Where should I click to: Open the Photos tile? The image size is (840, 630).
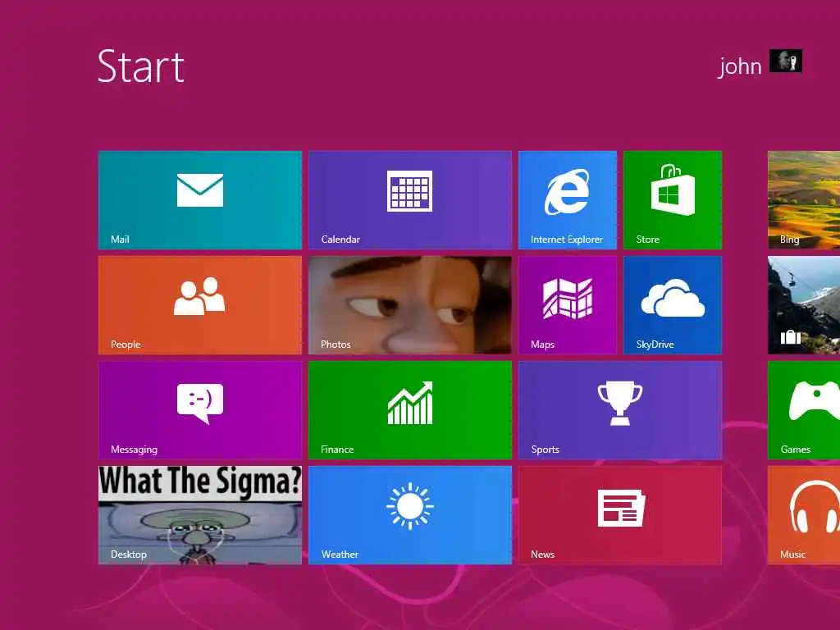[410, 305]
